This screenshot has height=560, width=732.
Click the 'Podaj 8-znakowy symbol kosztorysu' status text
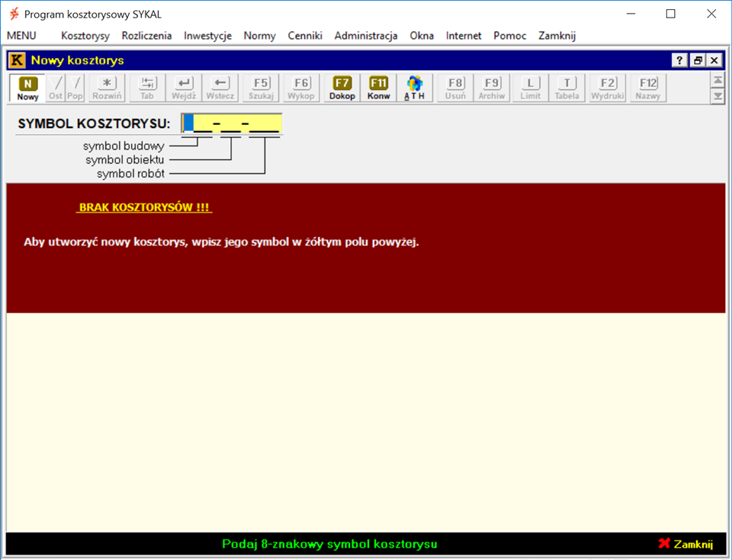(x=329, y=544)
